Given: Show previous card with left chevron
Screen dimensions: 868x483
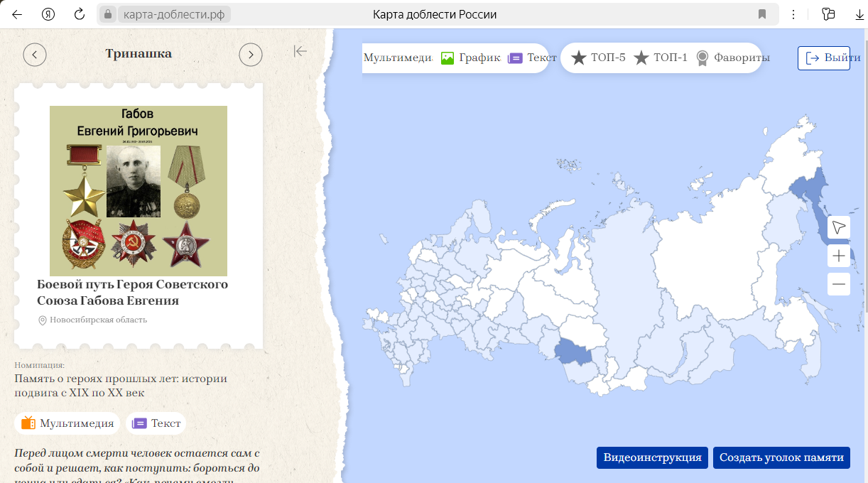Looking at the screenshot, I should (x=35, y=54).
